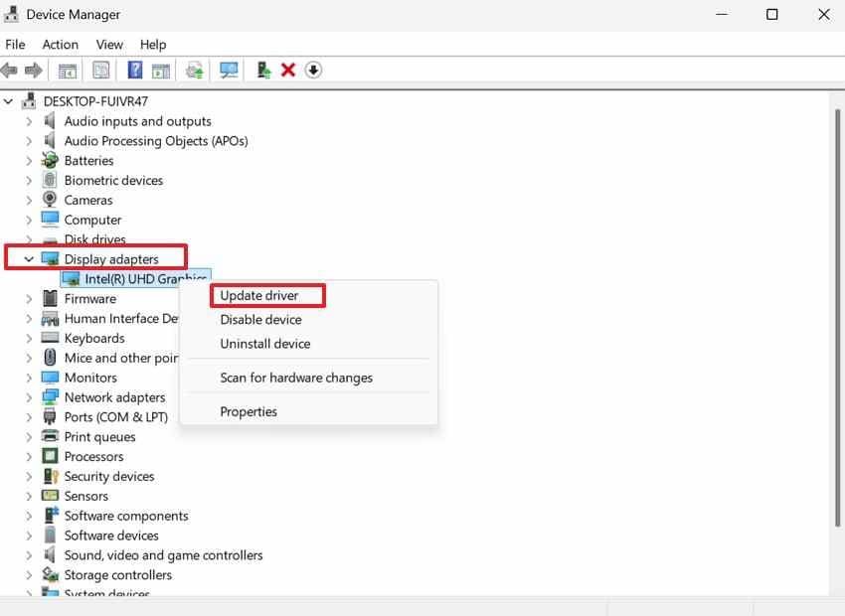Click the Intel(R) UHD Graphics adapter icon
This screenshot has width=845, height=616.
coord(72,278)
